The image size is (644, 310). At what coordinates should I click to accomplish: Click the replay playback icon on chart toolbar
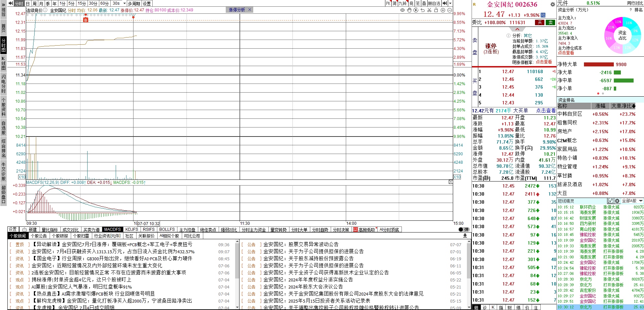[416, 10]
